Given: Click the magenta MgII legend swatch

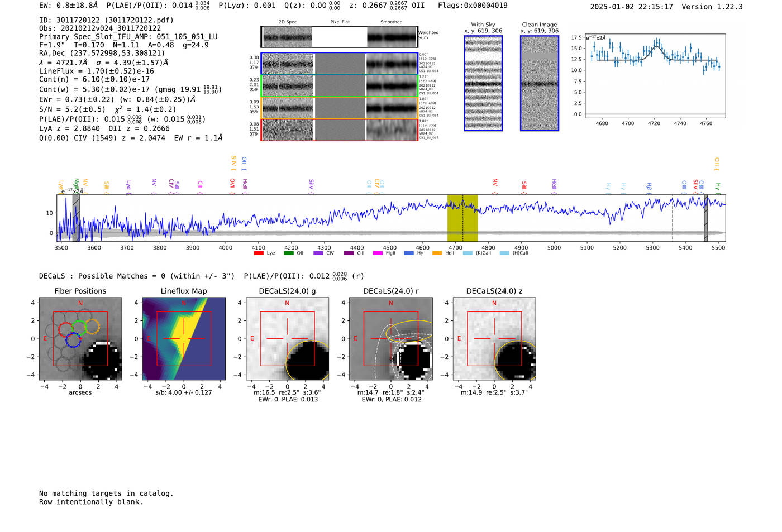Looking at the screenshot, I should [x=378, y=253].
